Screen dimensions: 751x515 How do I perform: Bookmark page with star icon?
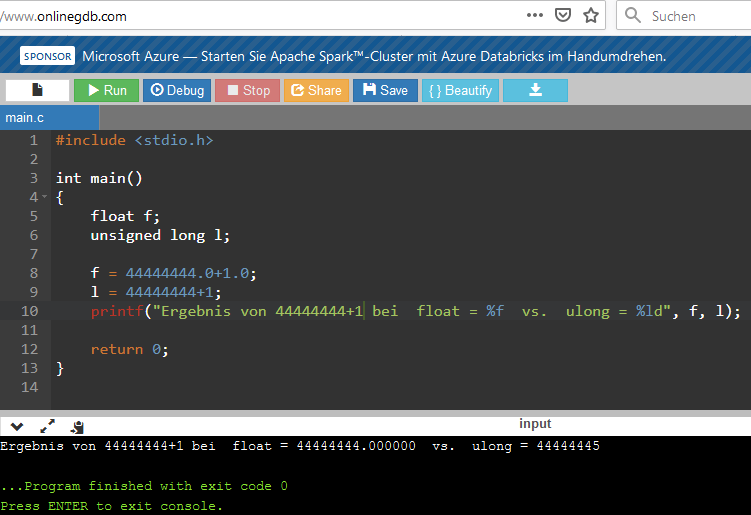(591, 15)
